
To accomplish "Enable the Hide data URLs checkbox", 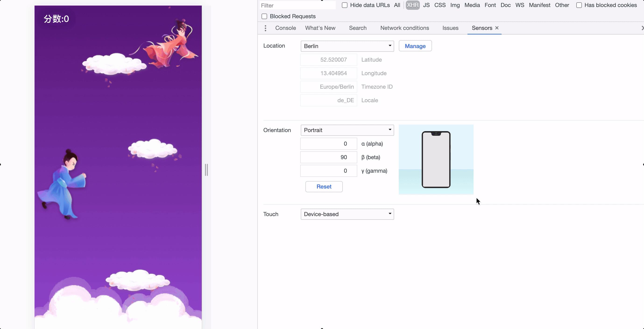I will (x=344, y=5).
